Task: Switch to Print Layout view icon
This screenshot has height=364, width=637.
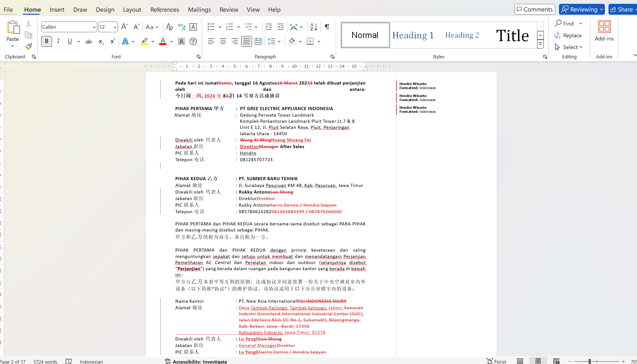Action: [538, 361]
